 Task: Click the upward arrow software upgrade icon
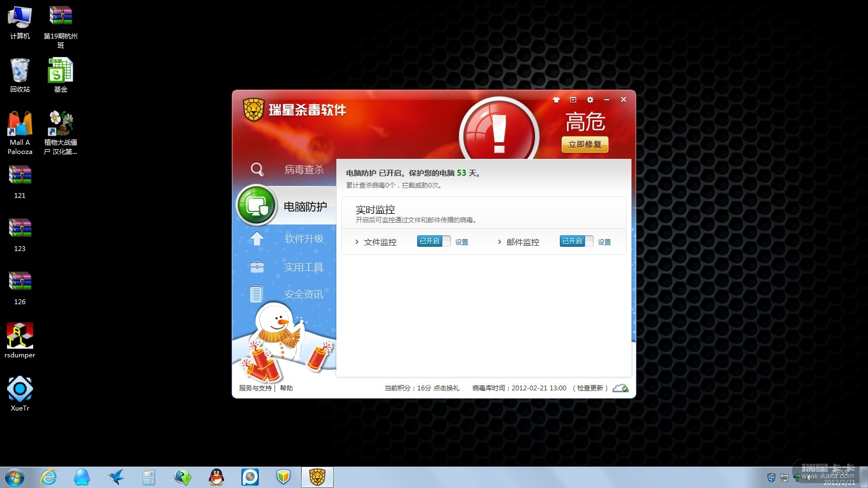point(257,239)
